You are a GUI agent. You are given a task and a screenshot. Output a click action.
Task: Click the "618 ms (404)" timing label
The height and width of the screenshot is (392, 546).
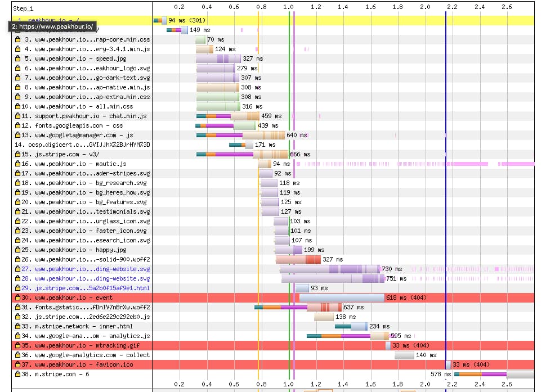click(x=406, y=298)
